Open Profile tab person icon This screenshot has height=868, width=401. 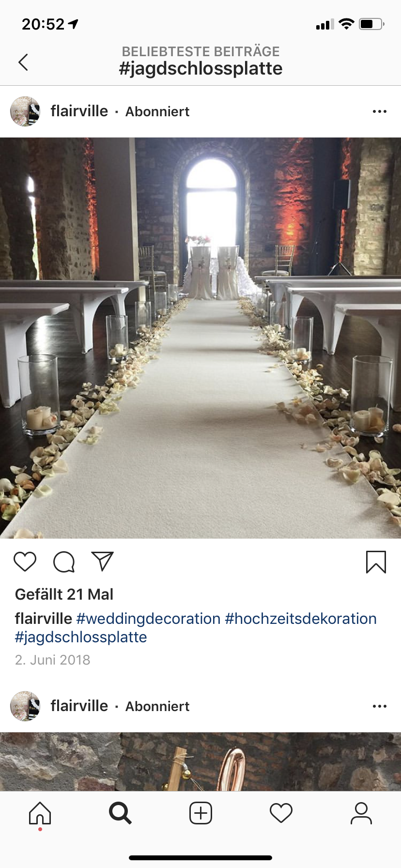click(x=361, y=813)
